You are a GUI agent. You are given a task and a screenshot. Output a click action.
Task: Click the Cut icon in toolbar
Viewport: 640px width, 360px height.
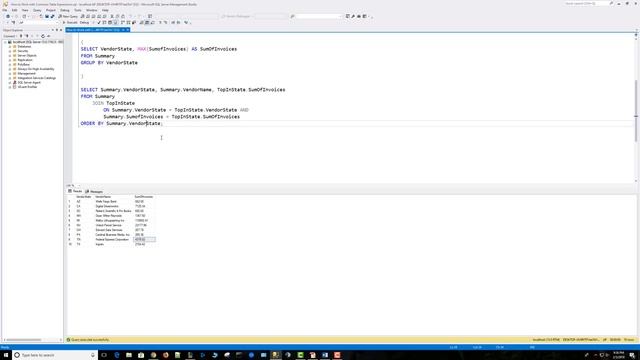coord(112,16)
